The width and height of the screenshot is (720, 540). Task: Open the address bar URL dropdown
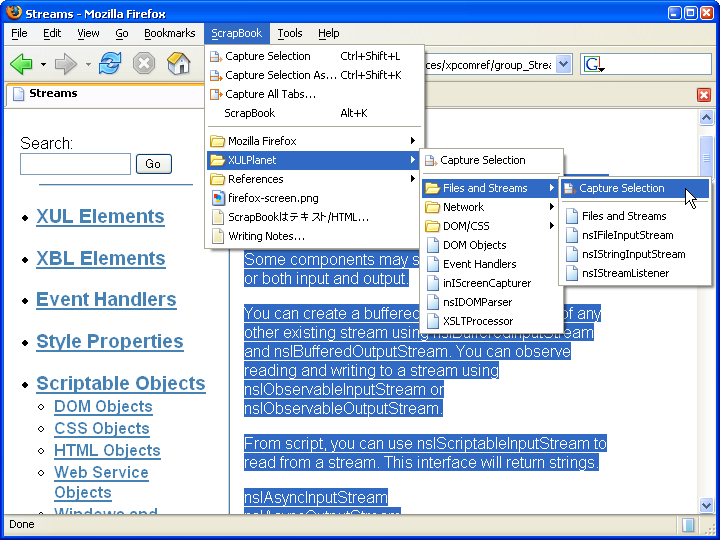(x=563, y=64)
